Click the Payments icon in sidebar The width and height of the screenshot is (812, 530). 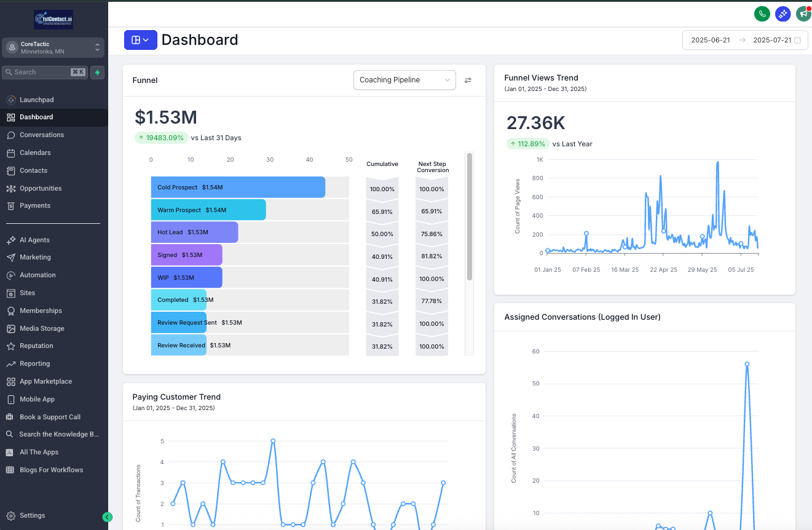(x=10, y=205)
